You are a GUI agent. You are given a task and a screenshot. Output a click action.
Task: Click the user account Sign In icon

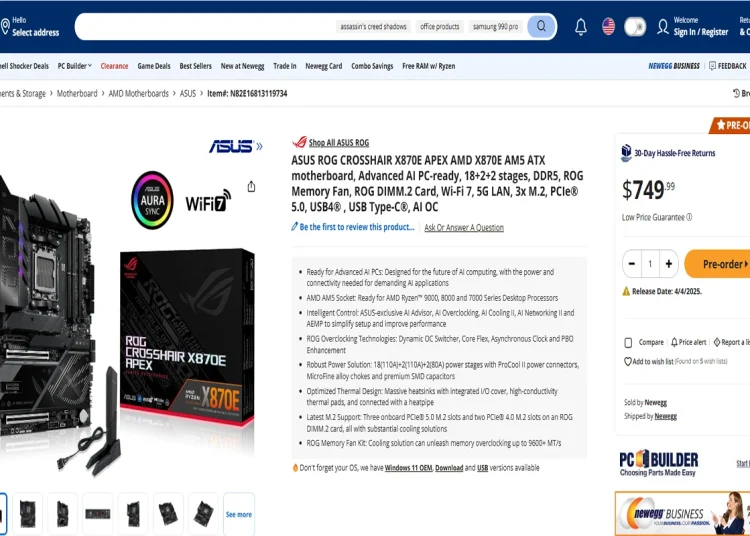click(662, 27)
